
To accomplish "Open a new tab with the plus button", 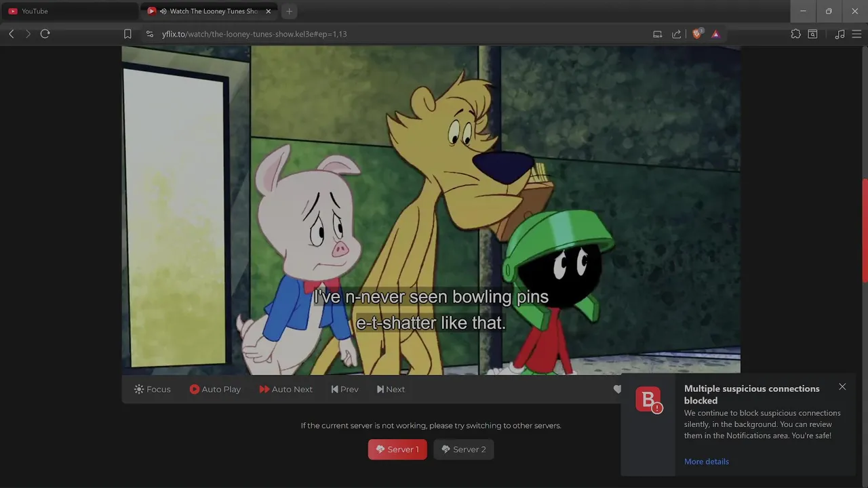I will (290, 12).
